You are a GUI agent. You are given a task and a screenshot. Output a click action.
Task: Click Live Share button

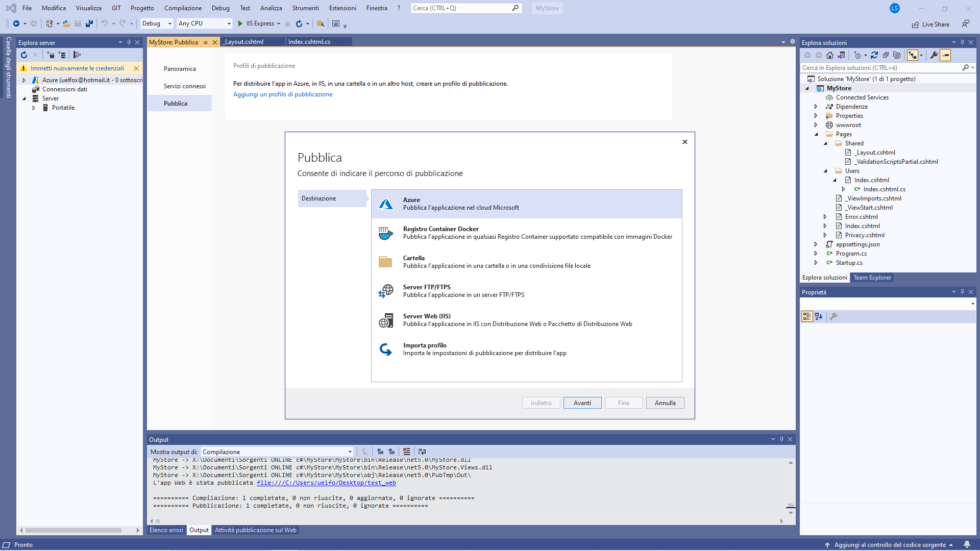[930, 24]
